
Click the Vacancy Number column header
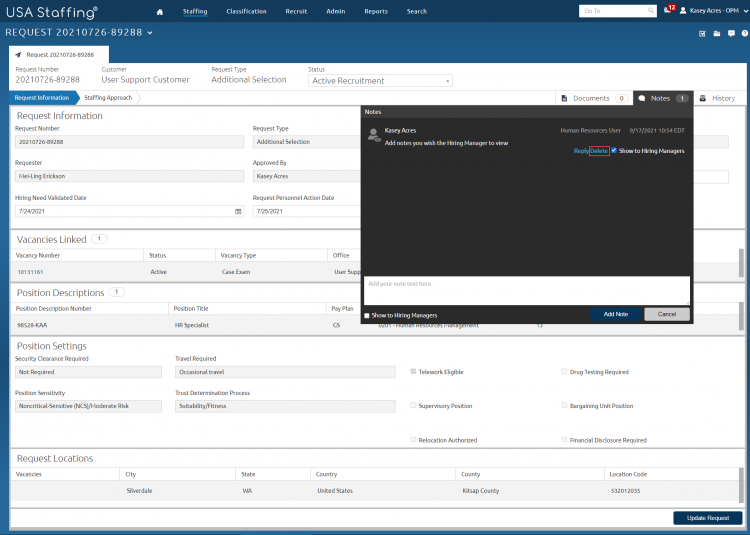point(38,255)
